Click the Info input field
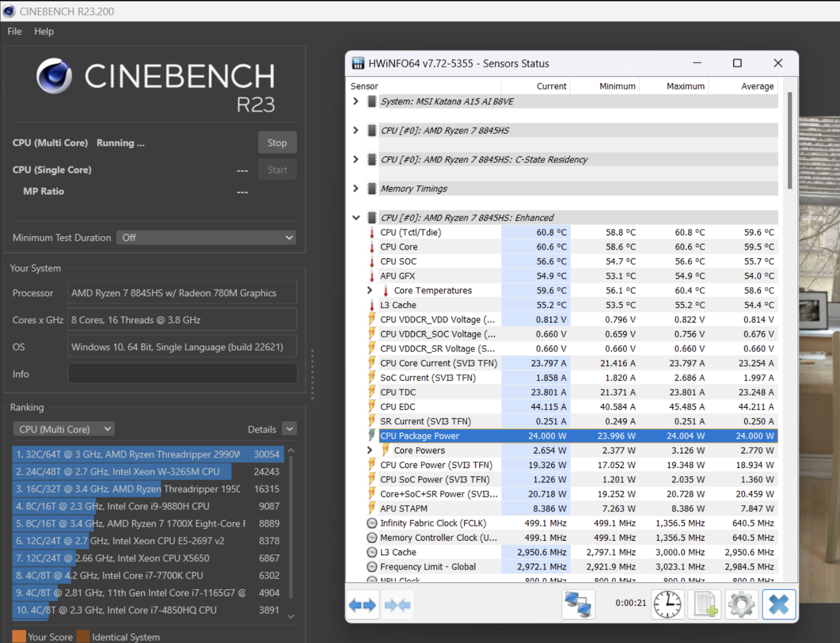Viewport: 840px width, 643px height. click(183, 374)
